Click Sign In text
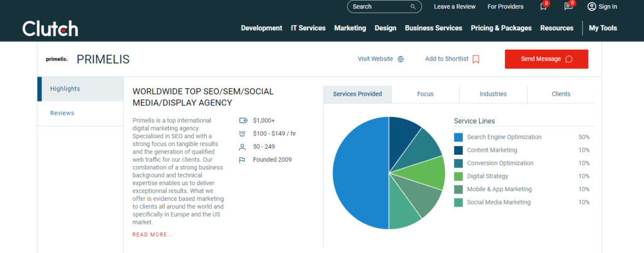 click(608, 6)
